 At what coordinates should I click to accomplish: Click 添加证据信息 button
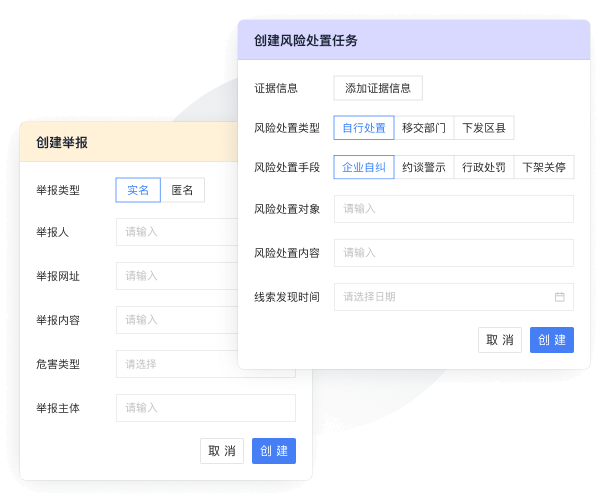pyautogui.click(x=378, y=88)
